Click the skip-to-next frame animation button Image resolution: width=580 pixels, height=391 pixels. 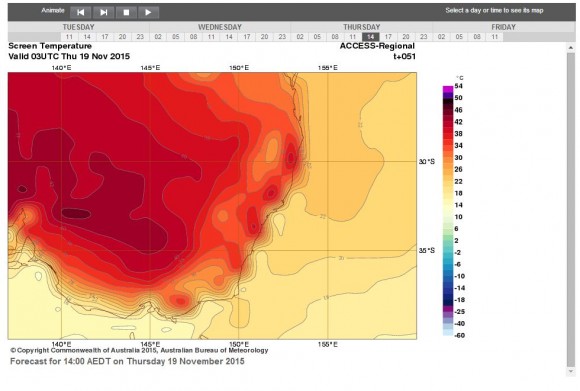point(104,12)
